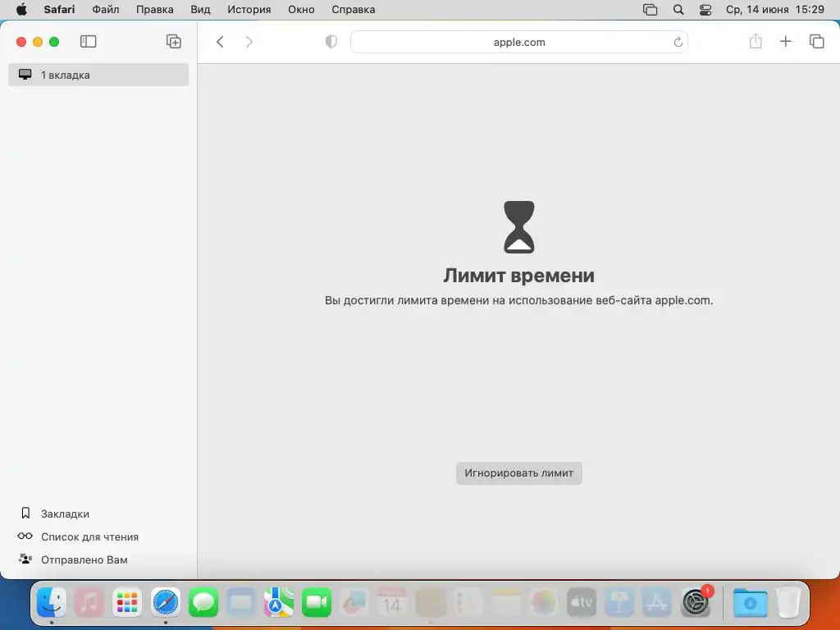This screenshot has width=840, height=630.
Task: Select the 1 вкладка sidebar row
Action: (x=98, y=75)
